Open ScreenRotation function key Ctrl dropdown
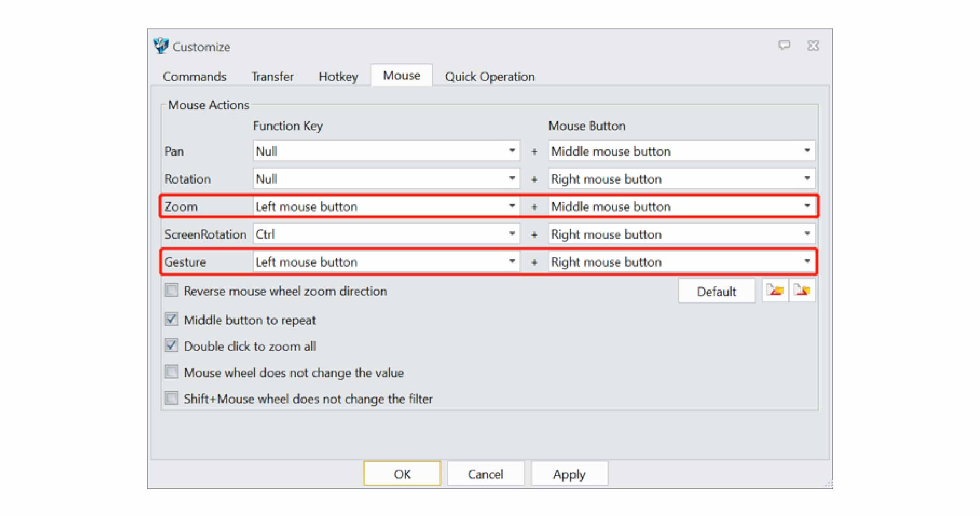 point(512,234)
